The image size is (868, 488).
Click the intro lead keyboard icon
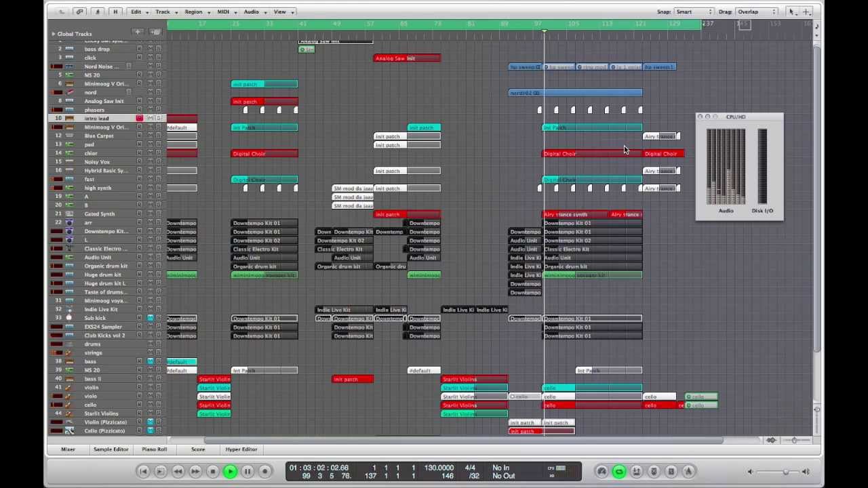coord(69,118)
